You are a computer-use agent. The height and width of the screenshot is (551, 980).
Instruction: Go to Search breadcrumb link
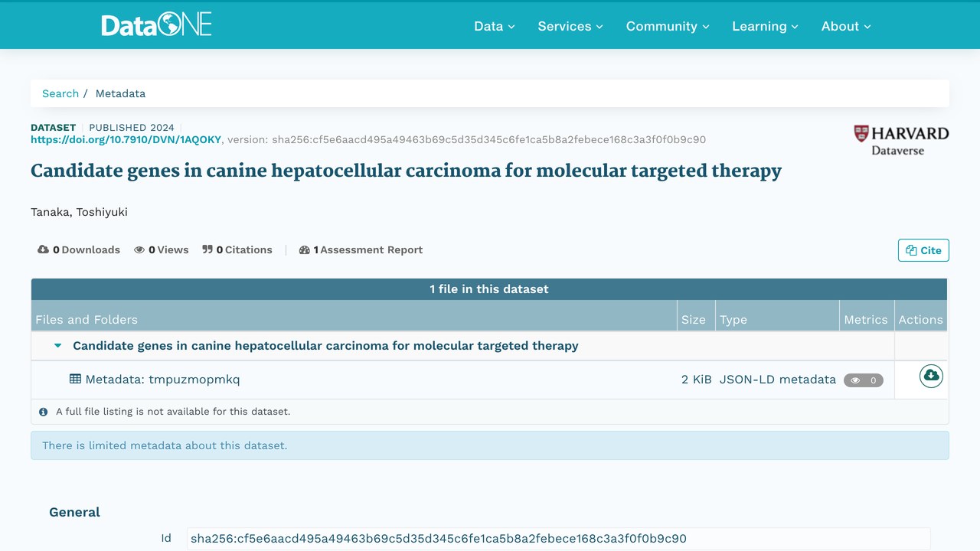[x=60, y=93]
